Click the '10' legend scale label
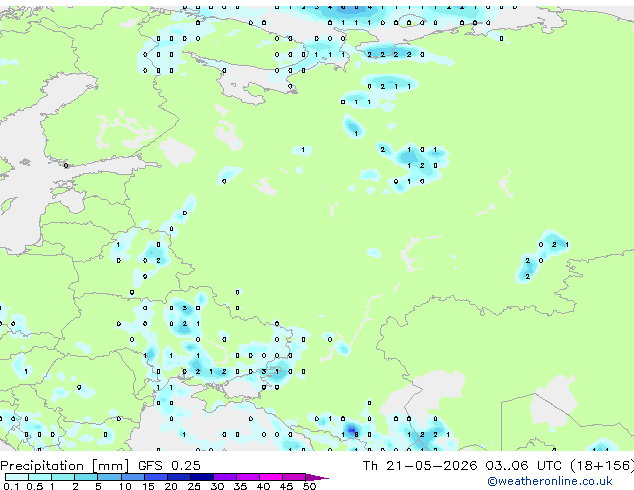Image resolution: width=634 pixels, height=490 pixels. click(125, 486)
